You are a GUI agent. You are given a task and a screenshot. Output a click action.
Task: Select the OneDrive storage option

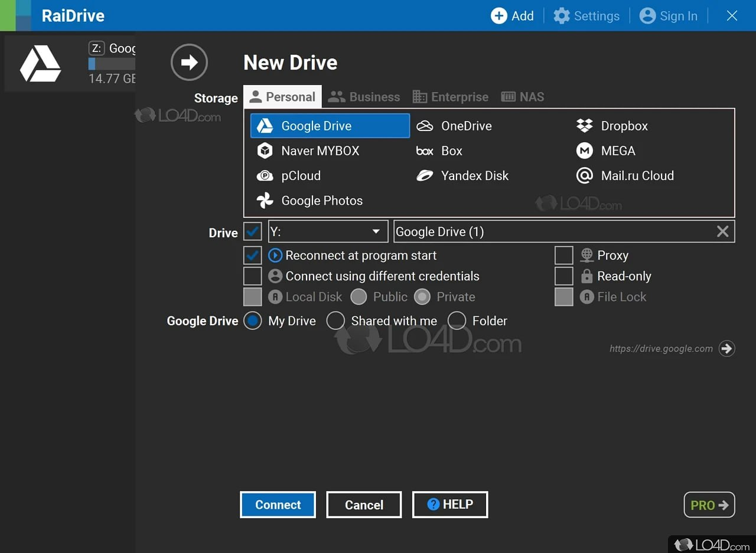coord(465,126)
